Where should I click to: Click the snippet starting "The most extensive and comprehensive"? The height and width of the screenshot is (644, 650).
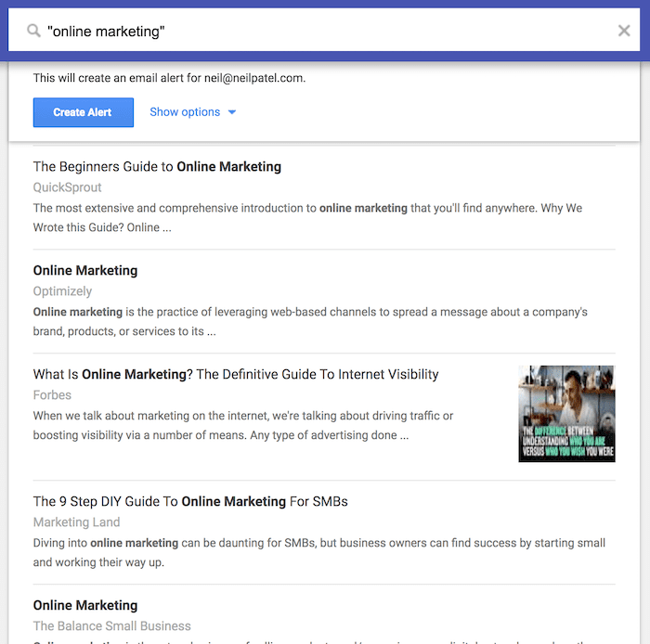307,218
